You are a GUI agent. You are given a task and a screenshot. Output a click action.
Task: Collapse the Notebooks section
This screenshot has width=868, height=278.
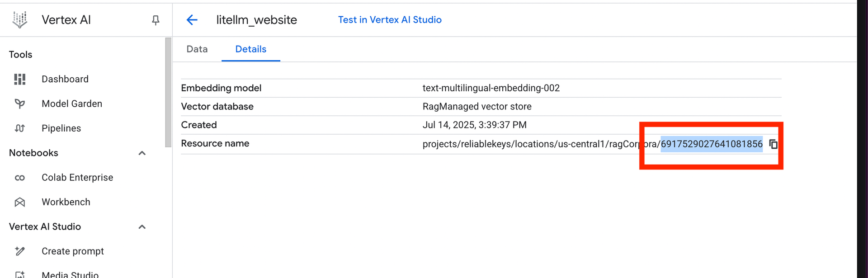(x=142, y=153)
